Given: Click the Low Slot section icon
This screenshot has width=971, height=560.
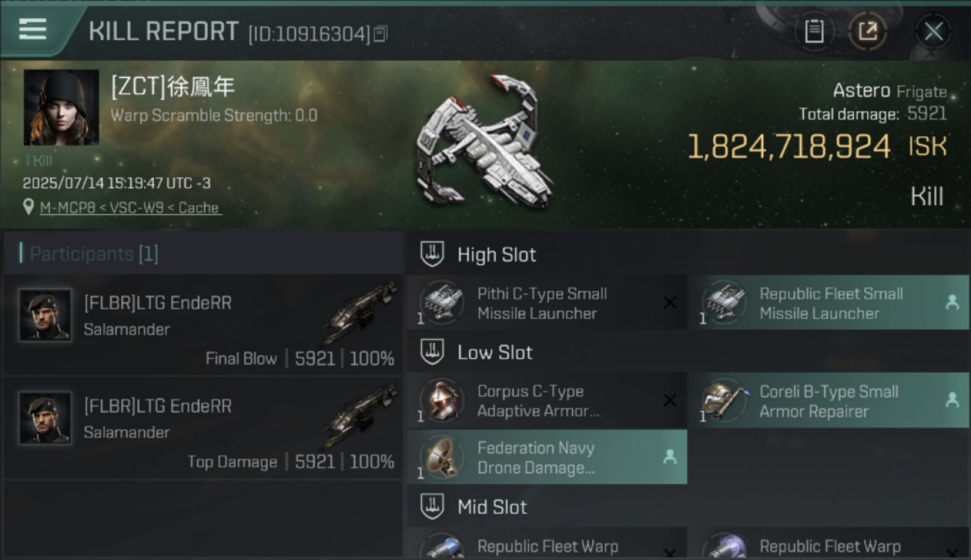Looking at the screenshot, I should coord(432,352).
